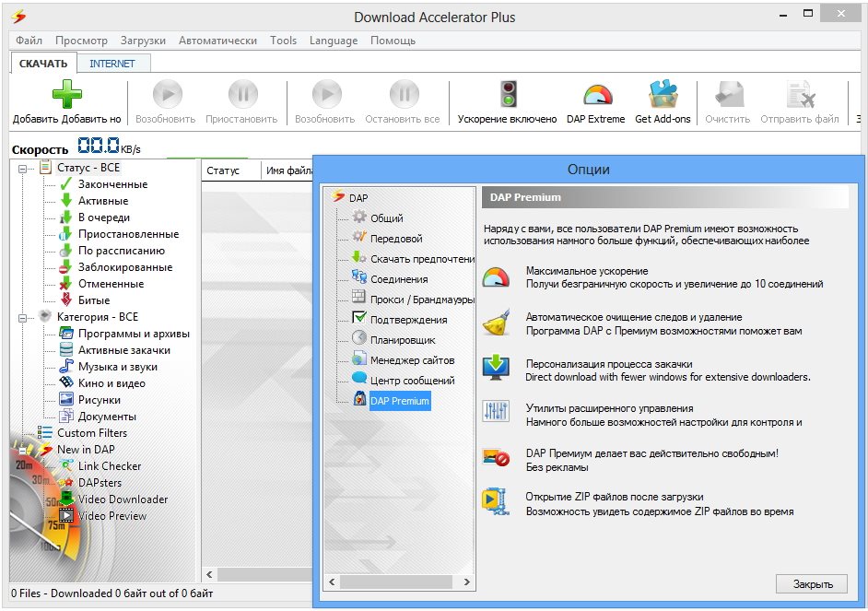Select Общий in the options tree
Image resolution: width=868 pixels, height=611 pixels.
click(x=386, y=218)
